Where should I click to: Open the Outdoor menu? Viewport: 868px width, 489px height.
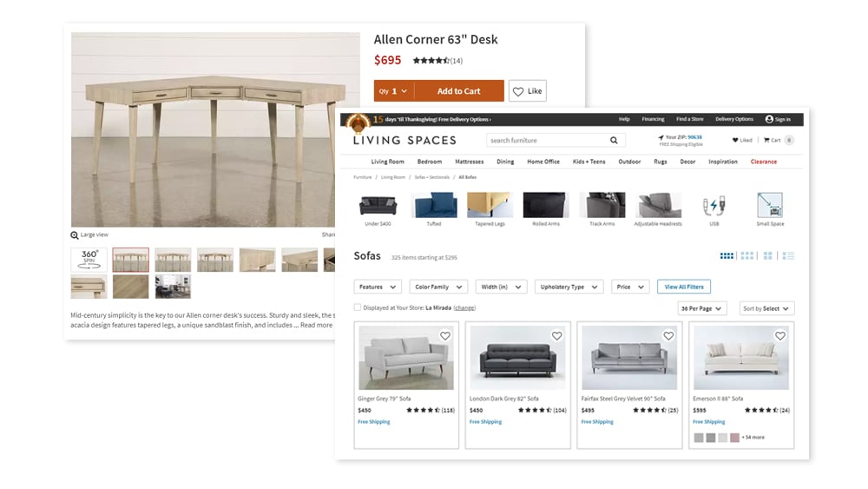pos(629,162)
